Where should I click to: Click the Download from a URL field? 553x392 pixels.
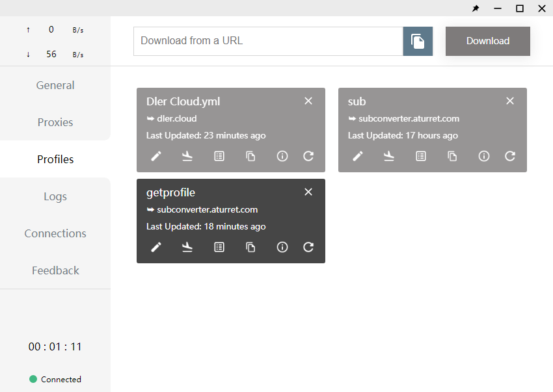268,41
